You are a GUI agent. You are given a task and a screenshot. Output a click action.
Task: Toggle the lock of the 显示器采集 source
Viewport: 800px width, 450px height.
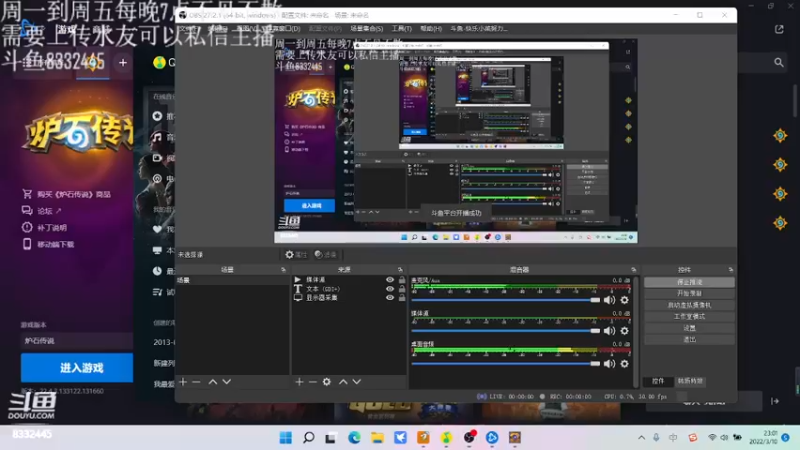tap(402, 297)
